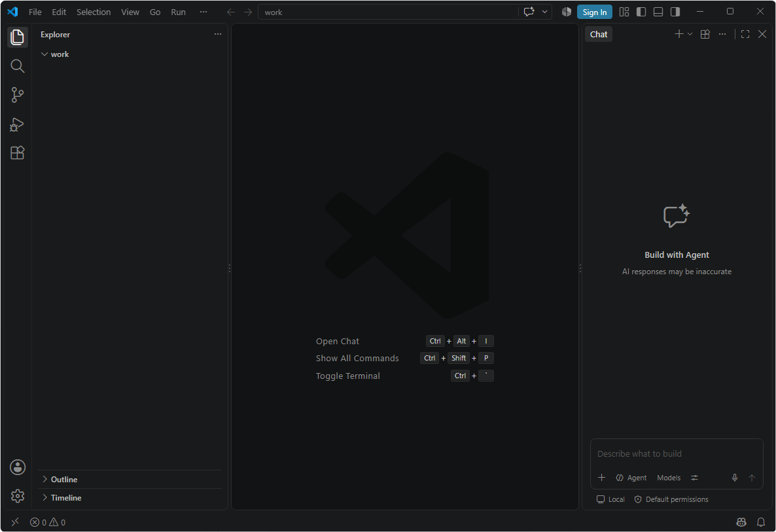This screenshot has height=532, width=776.
Task: Click Toggle Terminal shortcut hint
Action: pos(348,376)
